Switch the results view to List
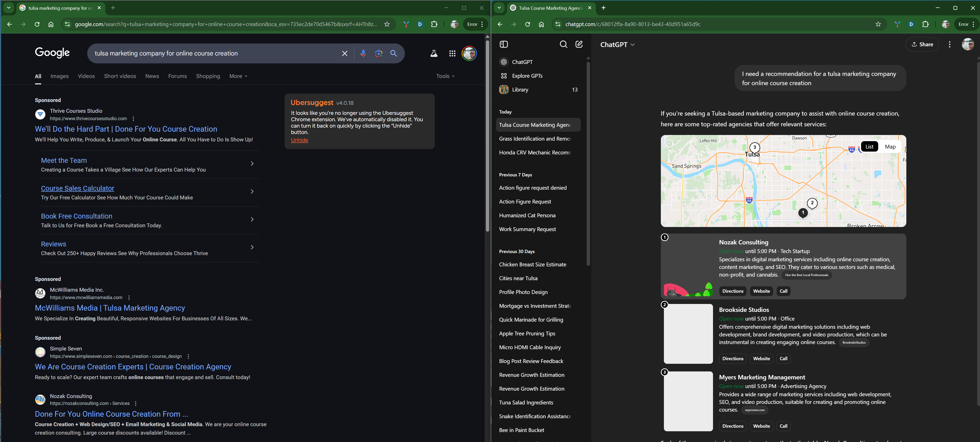The image size is (980, 442). point(869,147)
